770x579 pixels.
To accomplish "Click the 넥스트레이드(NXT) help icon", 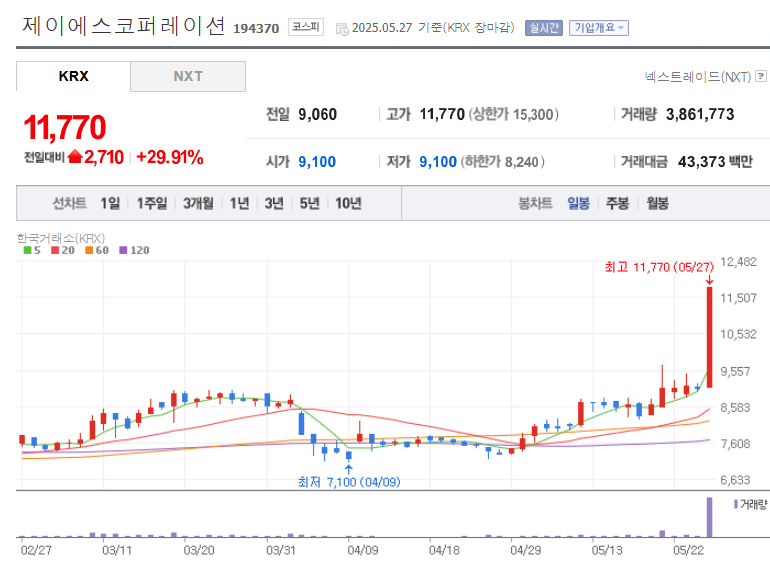I will coord(762,76).
